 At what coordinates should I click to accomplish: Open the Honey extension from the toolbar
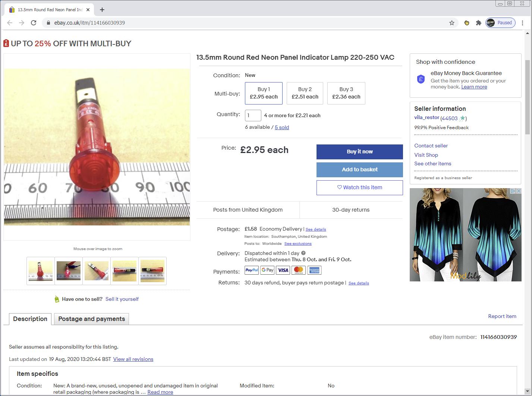[x=466, y=23]
